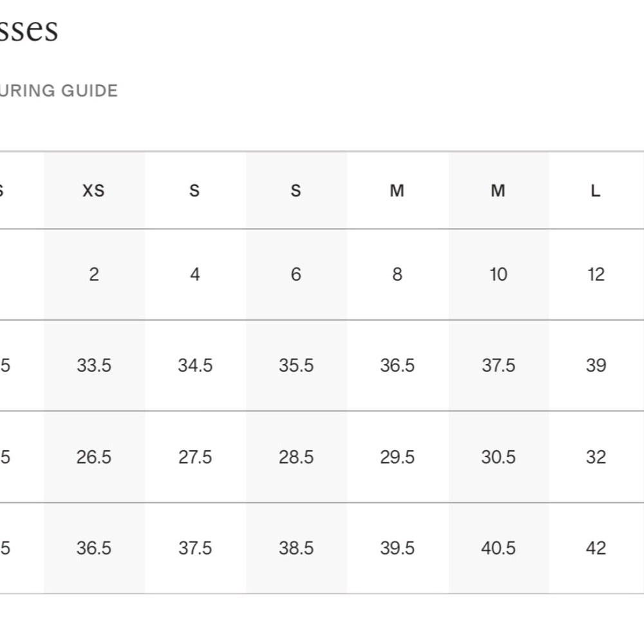
Task: Click the 39 measurement in L column
Action: [x=596, y=366]
